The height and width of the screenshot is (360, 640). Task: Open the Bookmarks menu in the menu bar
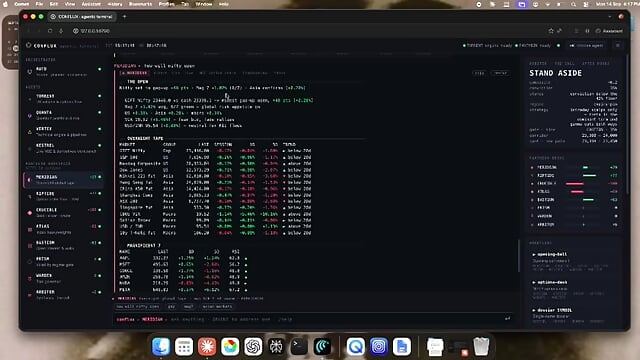pyautogui.click(x=140, y=4)
